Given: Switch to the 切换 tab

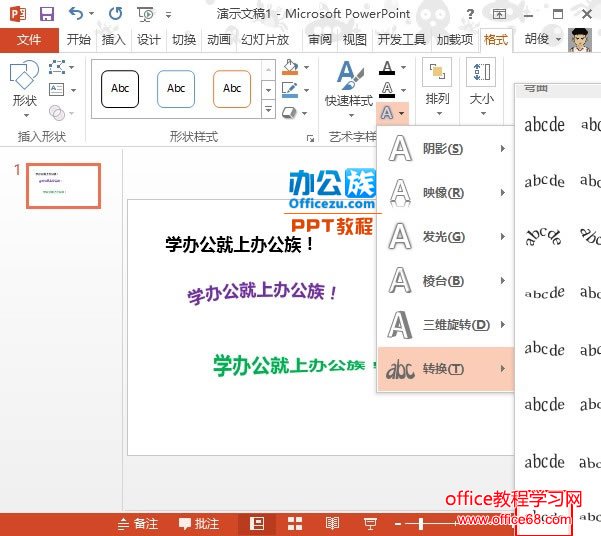Looking at the screenshot, I should coord(184,39).
